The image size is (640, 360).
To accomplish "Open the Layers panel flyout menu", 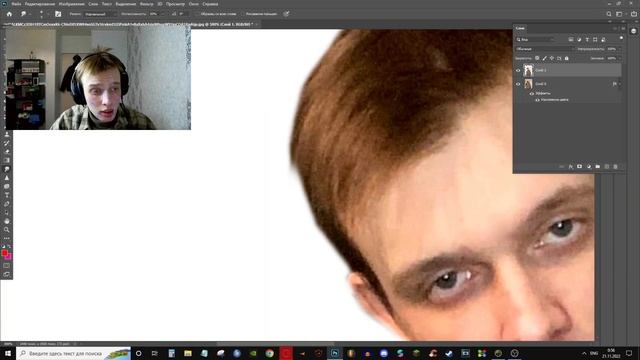I will 623,29.
